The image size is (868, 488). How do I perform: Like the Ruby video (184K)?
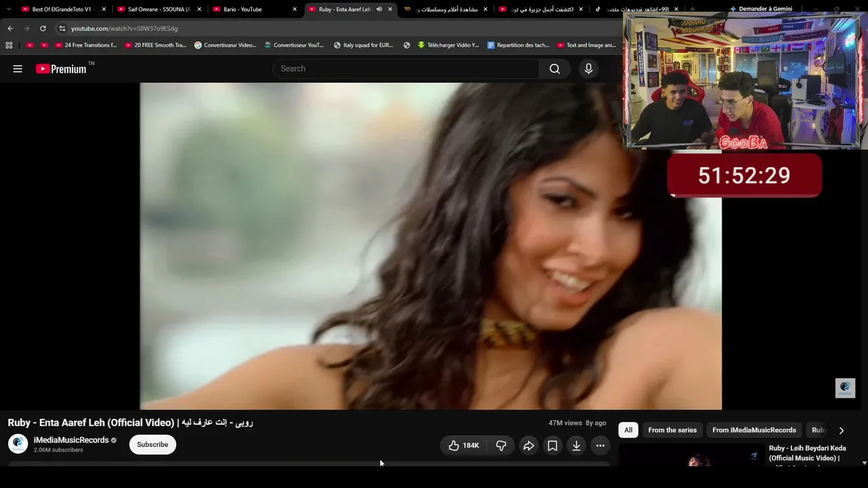(x=464, y=445)
